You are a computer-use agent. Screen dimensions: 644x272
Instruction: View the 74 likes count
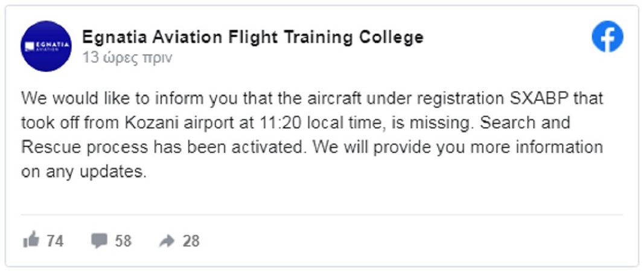tap(55, 241)
